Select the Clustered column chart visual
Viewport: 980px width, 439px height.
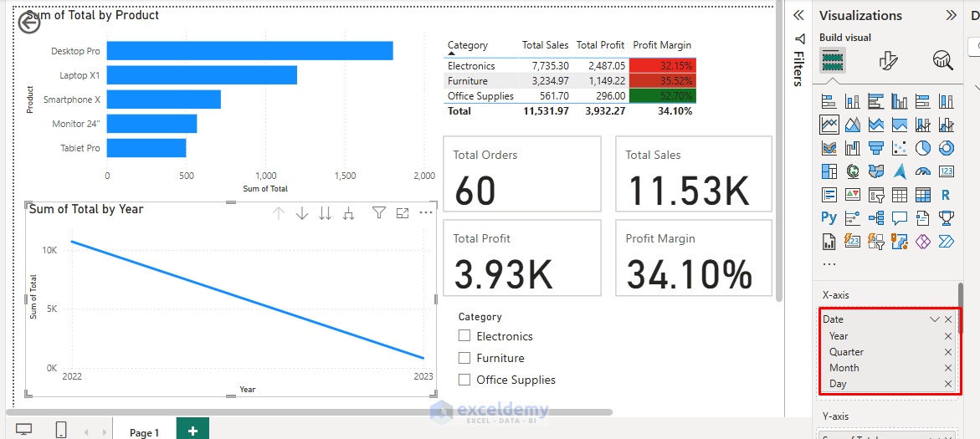[x=900, y=101]
